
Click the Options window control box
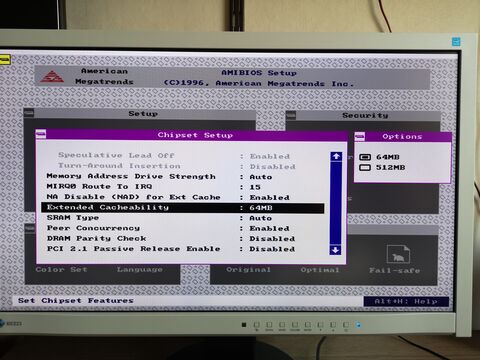(360, 136)
